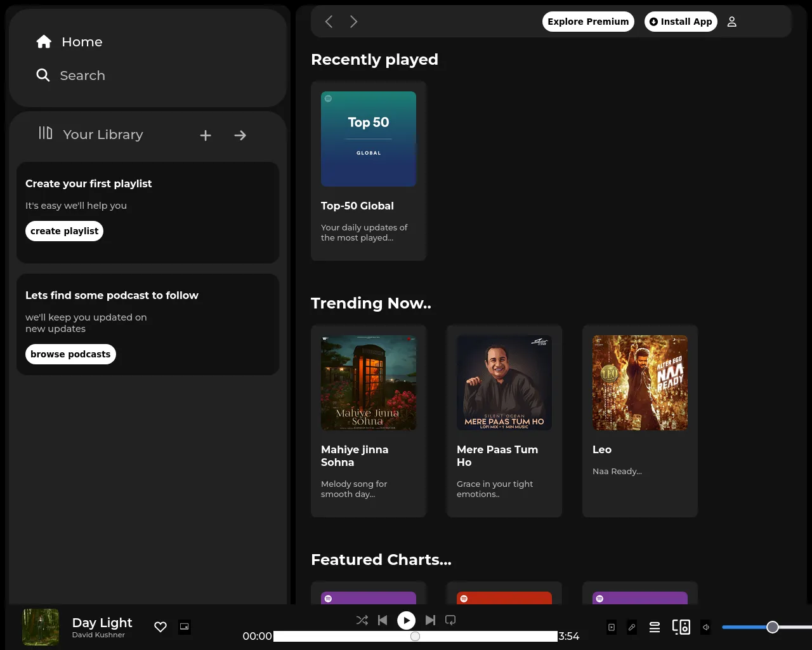The height and width of the screenshot is (650, 812).
Task: Click the create playlist button
Action: point(64,231)
